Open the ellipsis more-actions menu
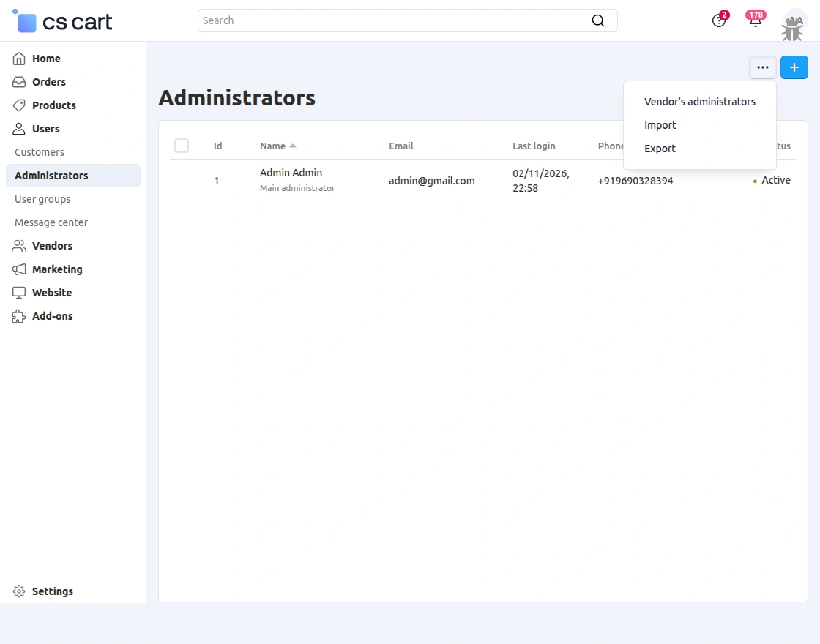 pos(762,67)
